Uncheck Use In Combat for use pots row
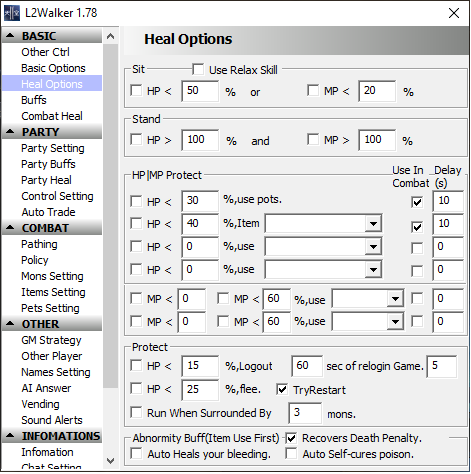 (417, 202)
